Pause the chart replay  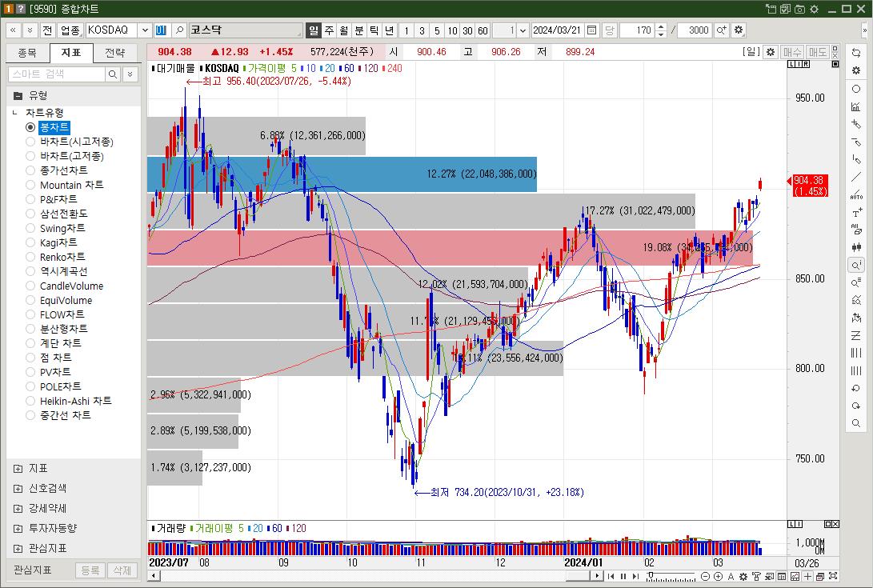(x=623, y=576)
